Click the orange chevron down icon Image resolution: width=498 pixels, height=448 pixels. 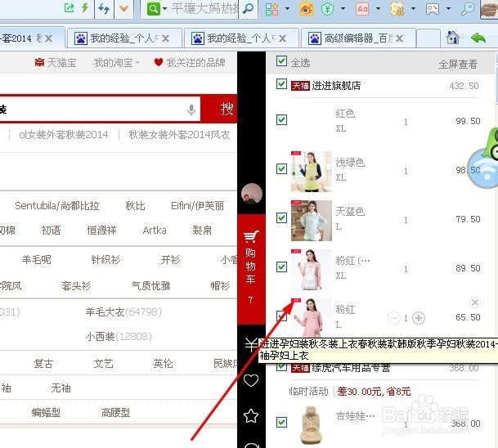[123, 8]
